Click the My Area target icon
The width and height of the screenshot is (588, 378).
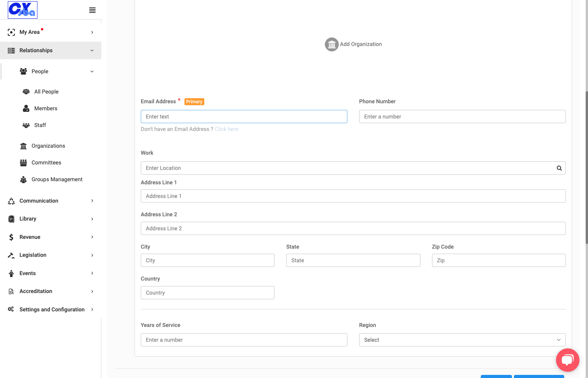11,32
